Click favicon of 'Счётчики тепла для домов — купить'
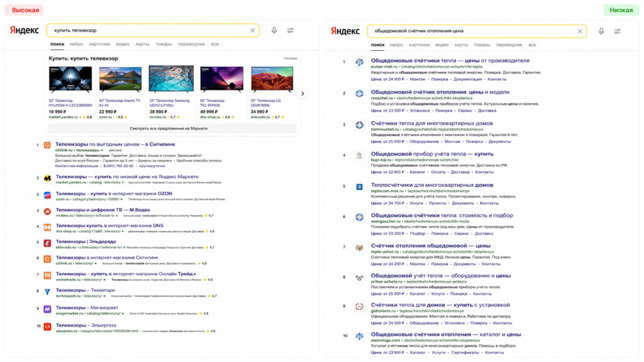The width and height of the screenshot is (644, 362). tap(359, 307)
